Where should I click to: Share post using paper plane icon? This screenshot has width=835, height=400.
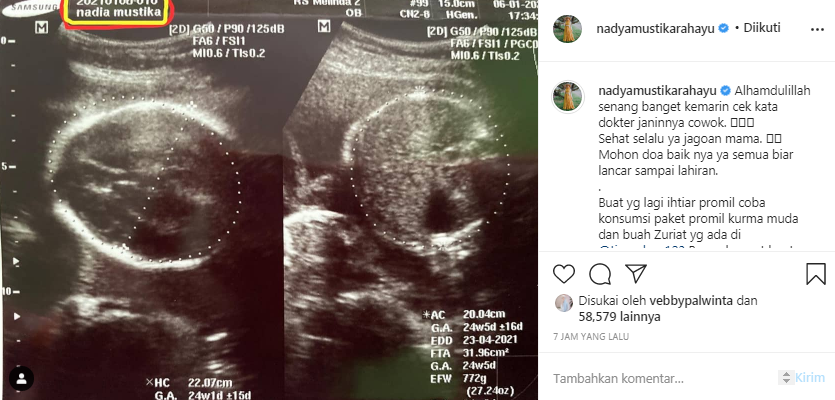click(636, 273)
